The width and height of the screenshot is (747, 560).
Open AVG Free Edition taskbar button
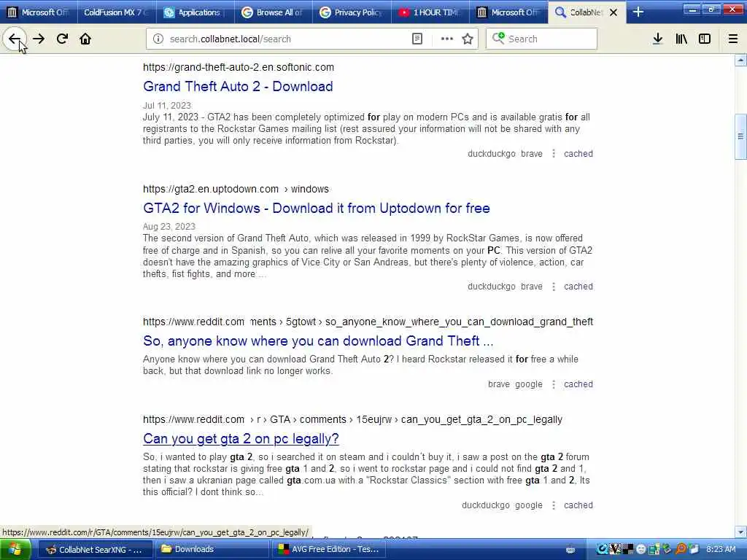click(x=329, y=550)
